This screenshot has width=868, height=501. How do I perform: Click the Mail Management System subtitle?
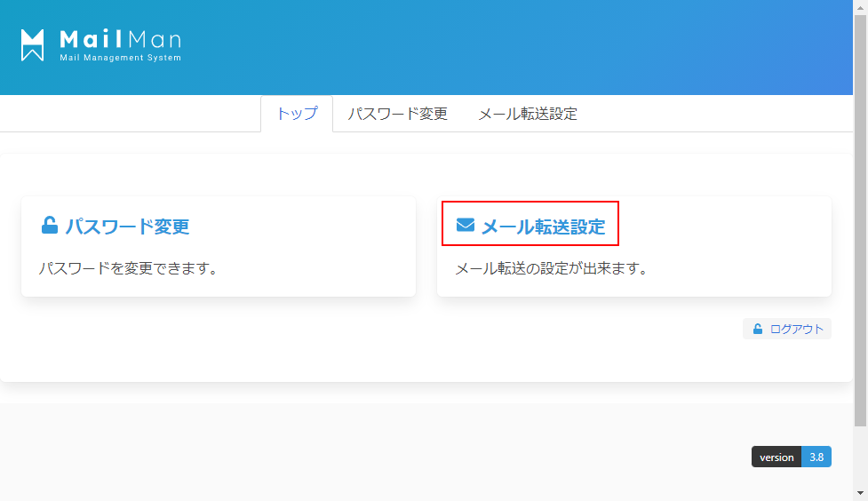coord(120,59)
